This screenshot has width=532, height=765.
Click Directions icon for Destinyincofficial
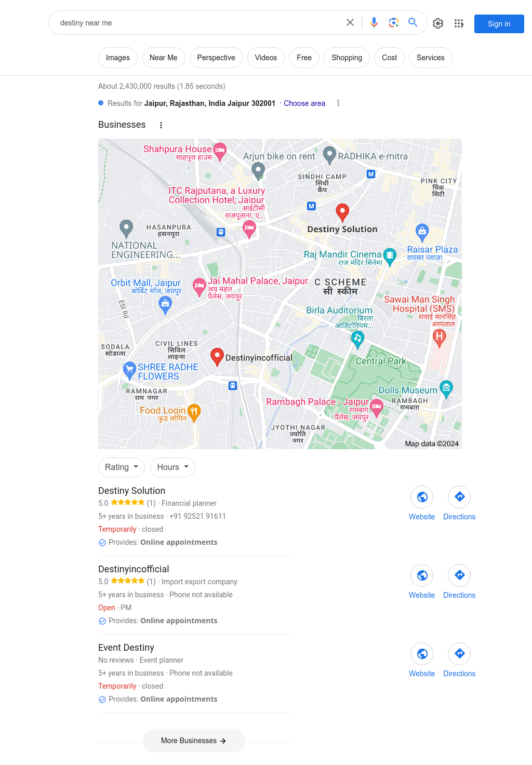459,575
